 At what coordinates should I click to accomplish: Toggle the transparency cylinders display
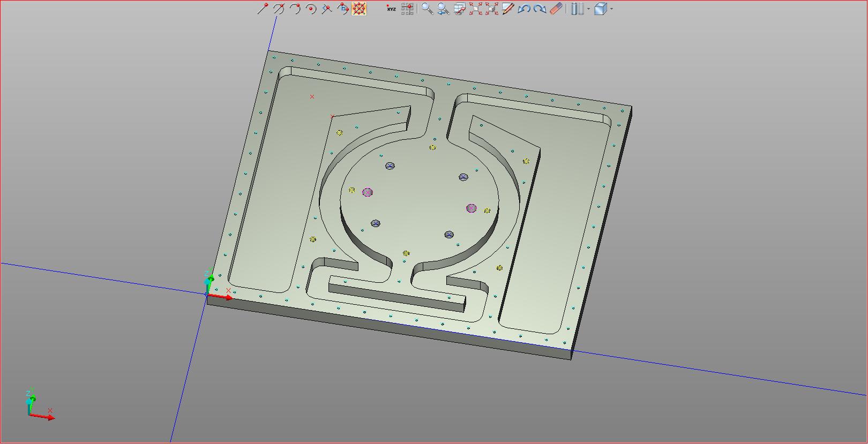point(577,9)
